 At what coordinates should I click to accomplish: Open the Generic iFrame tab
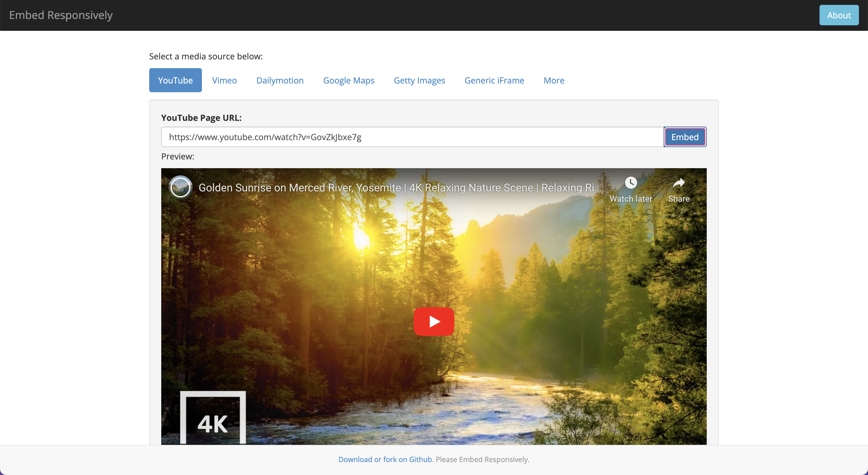point(494,80)
